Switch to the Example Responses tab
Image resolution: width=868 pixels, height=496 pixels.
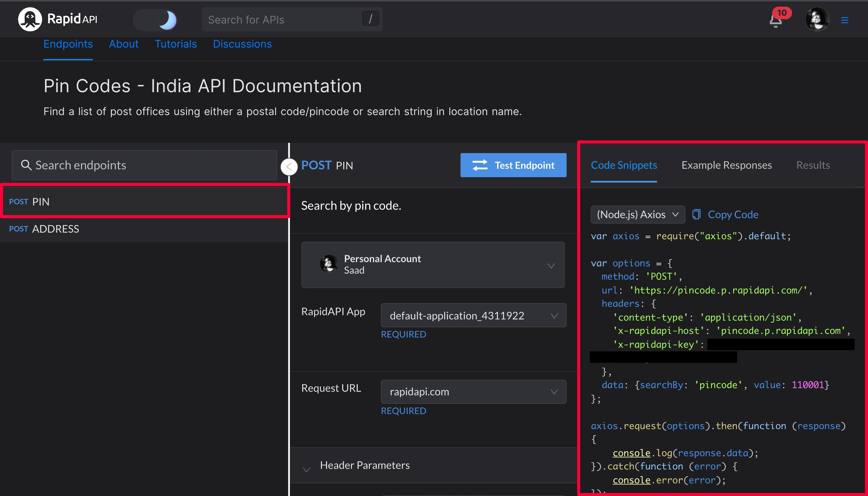[726, 165]
